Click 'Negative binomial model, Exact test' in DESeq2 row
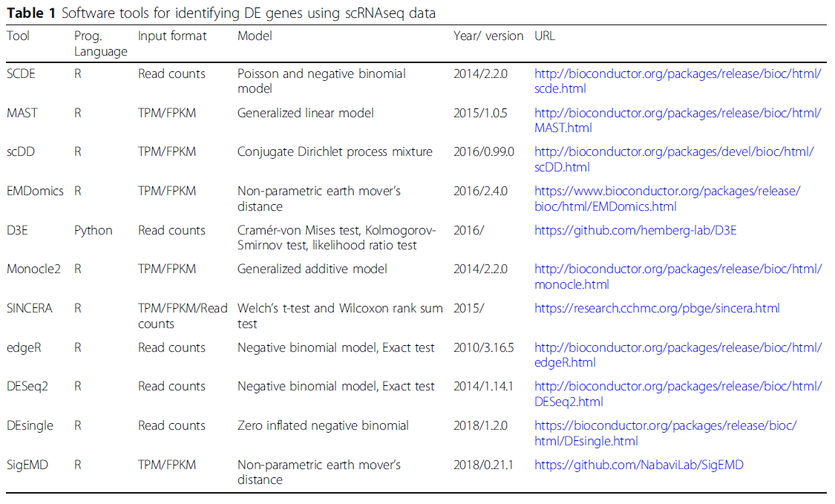835x504 pixels. (336, 386)
